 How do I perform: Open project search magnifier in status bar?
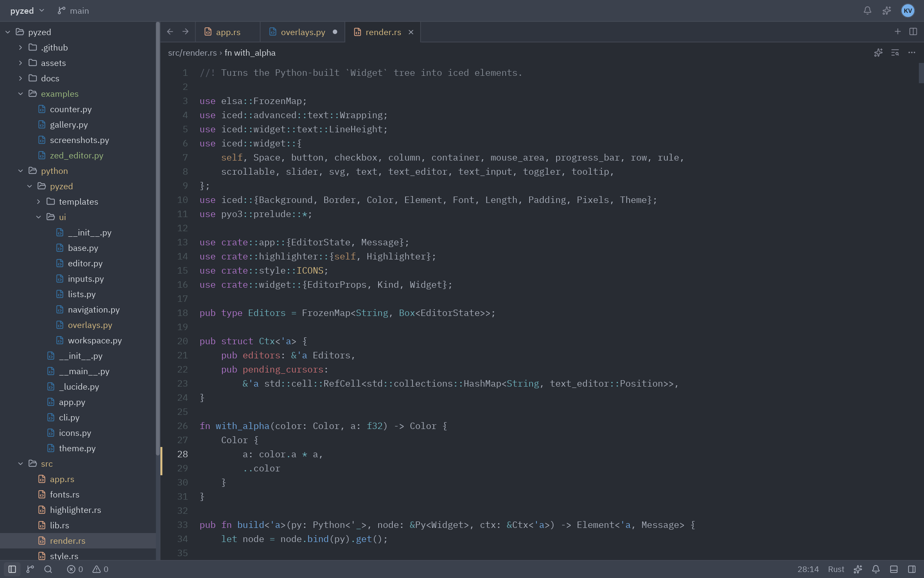click(48, 569)
